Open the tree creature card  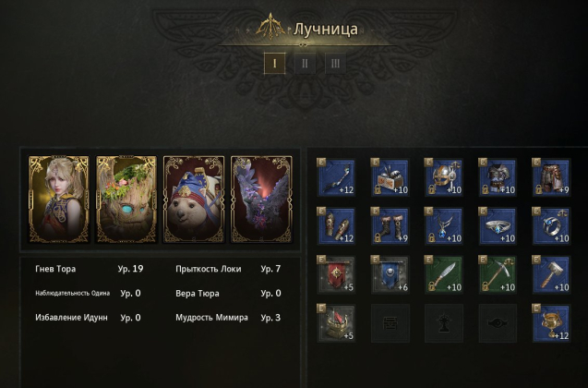click(126, 200)
